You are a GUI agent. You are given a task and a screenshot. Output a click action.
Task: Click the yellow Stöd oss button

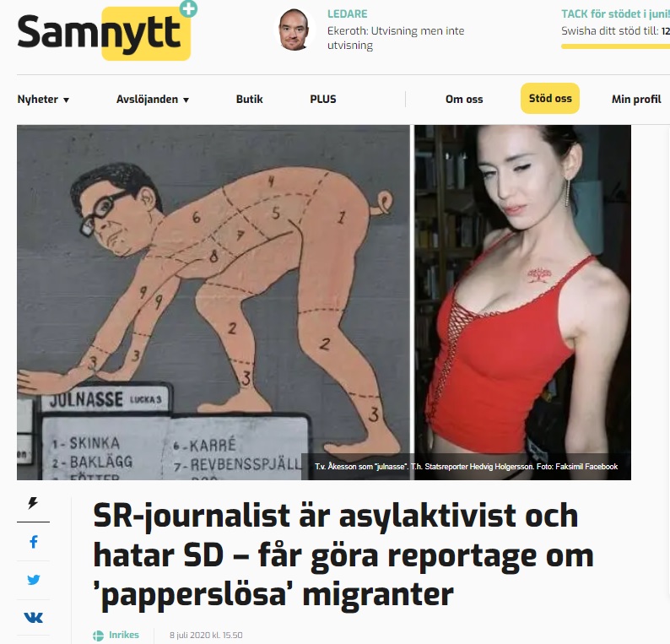click(x=550, y=98)
